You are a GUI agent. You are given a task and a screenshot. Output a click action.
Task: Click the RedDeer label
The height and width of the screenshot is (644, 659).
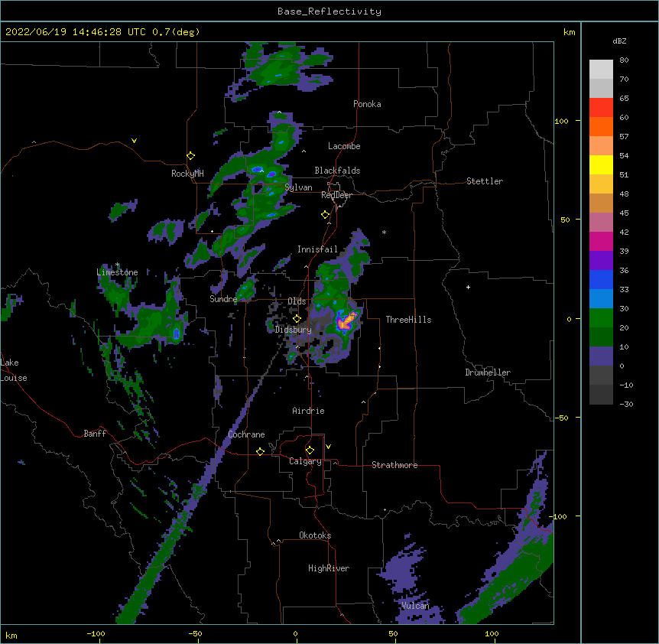click(x=336, y=195)
